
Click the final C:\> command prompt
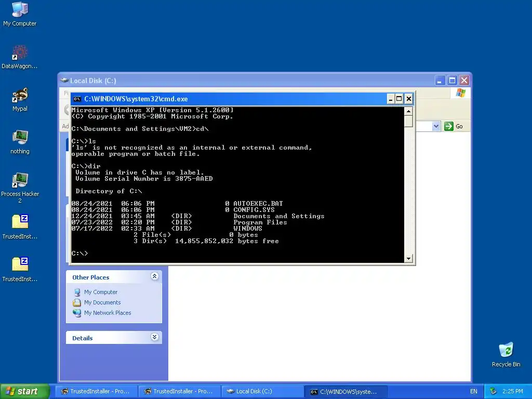[79, 254]
